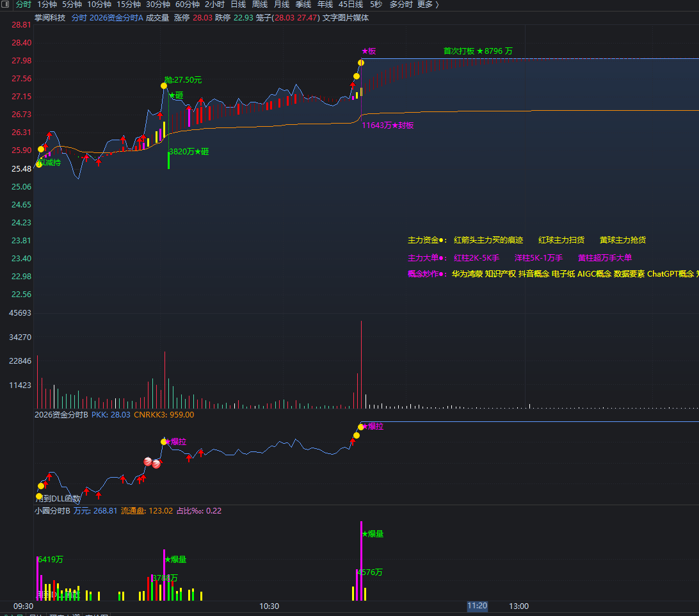Click the 11643万★封板 annotation
The image size is (699, 616).
[x=388, y=126]
